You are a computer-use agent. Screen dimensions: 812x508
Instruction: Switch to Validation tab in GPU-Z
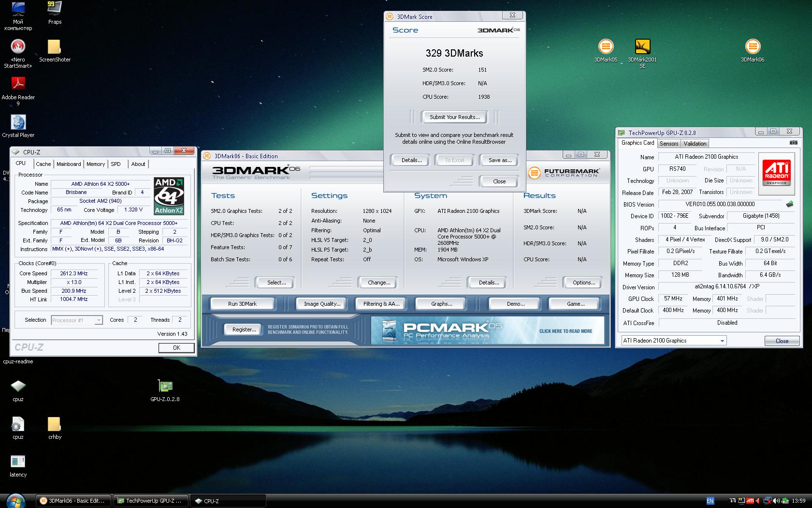coord(695,144)
